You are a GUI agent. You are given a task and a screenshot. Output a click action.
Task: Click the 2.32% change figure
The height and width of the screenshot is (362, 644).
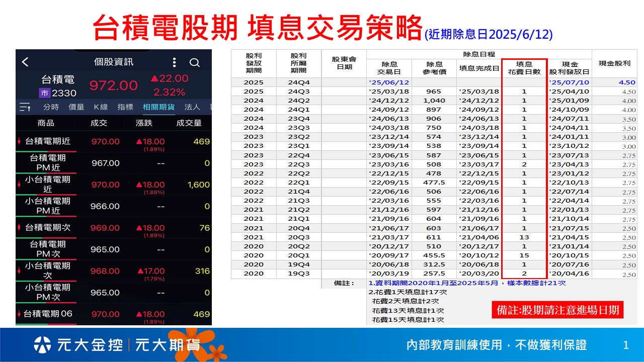coord(169,93)
